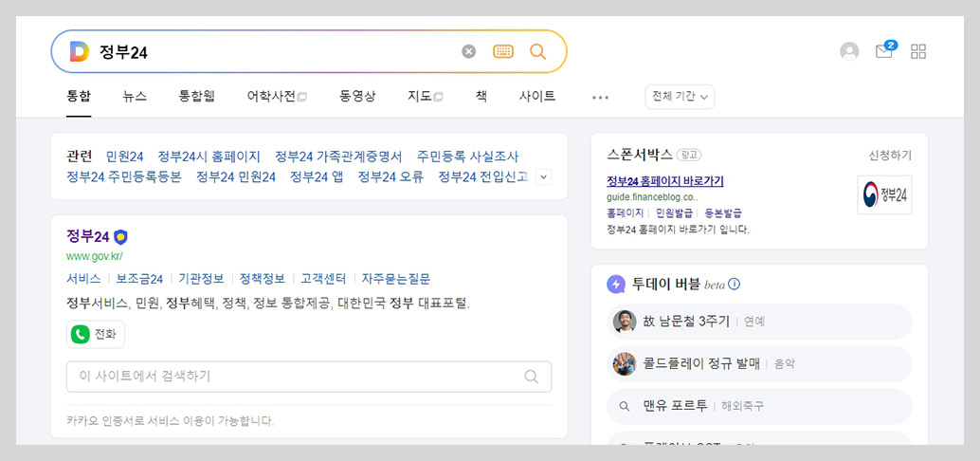Screen dimensions: 980x461
Task: Click 홈페이지 sublink in sponsor ad
Action: pos(625,213)
